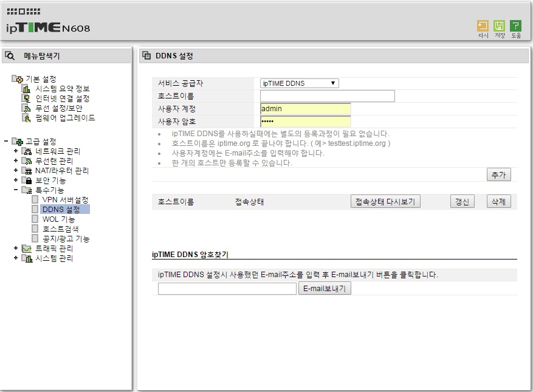This screenshot has height=392, width=533.
Task: Click the 펌웨어 업그레이드 icon
Action: tap(26, 118)
